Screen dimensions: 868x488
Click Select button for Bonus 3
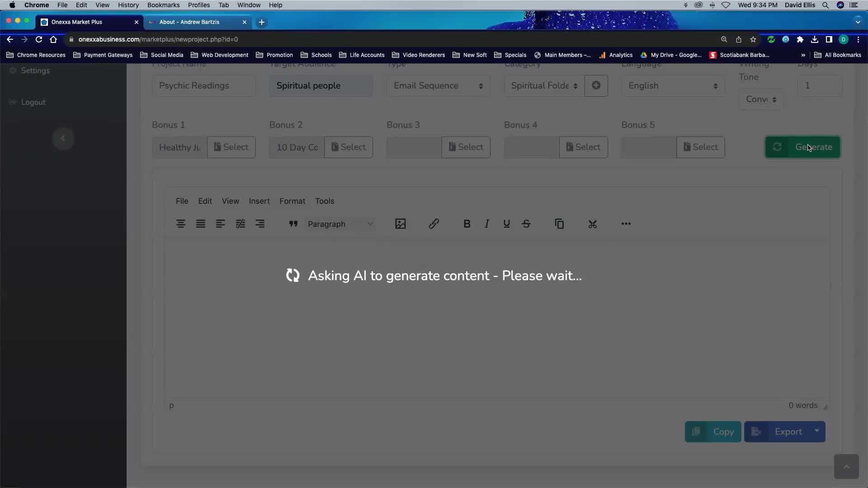[x=466, y=147]
